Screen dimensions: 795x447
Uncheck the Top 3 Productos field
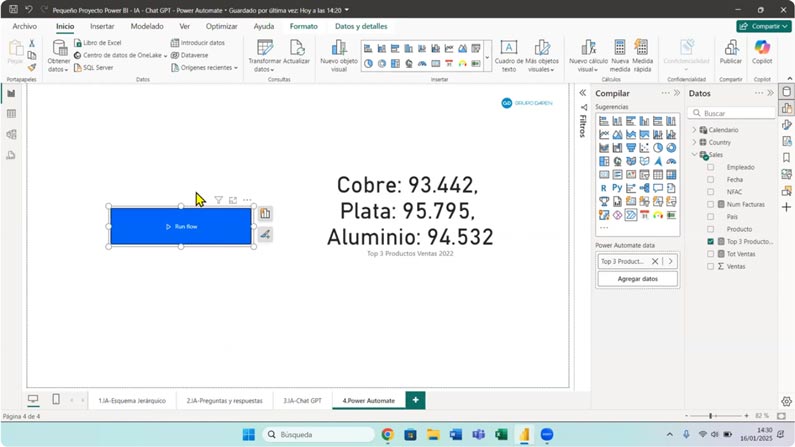tap(711, 242)
